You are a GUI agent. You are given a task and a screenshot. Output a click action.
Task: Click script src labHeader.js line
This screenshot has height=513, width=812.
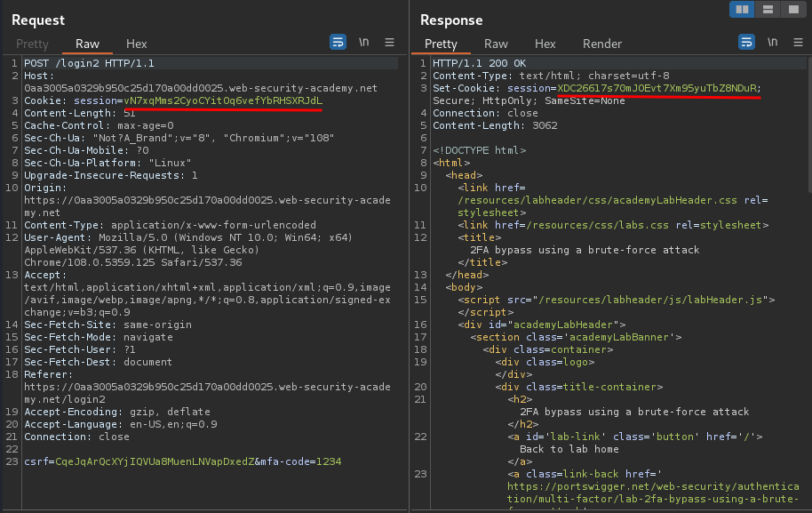617,300
